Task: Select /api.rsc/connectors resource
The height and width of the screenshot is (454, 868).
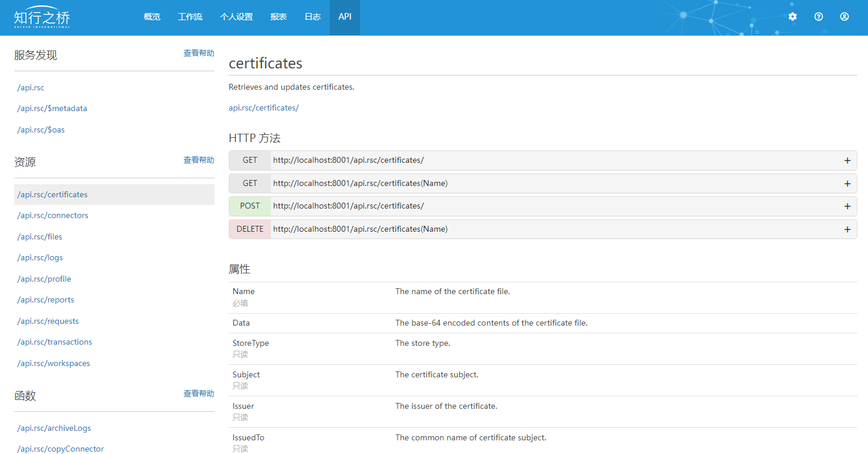Action: [53, 216]
